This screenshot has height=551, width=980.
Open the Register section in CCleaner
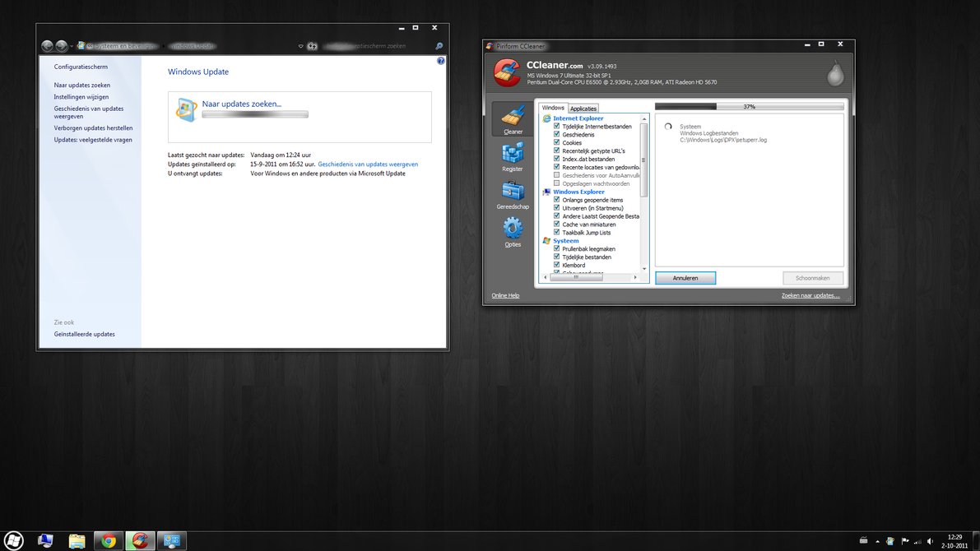(x=513, y=156)
